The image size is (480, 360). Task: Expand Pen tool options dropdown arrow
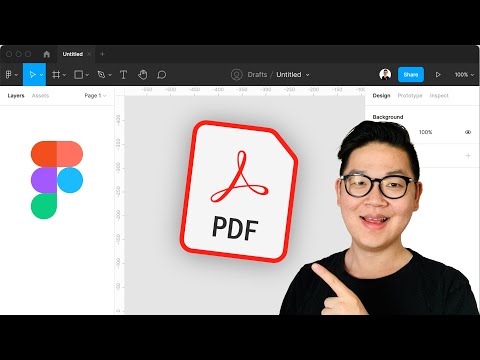click(110, 75)
